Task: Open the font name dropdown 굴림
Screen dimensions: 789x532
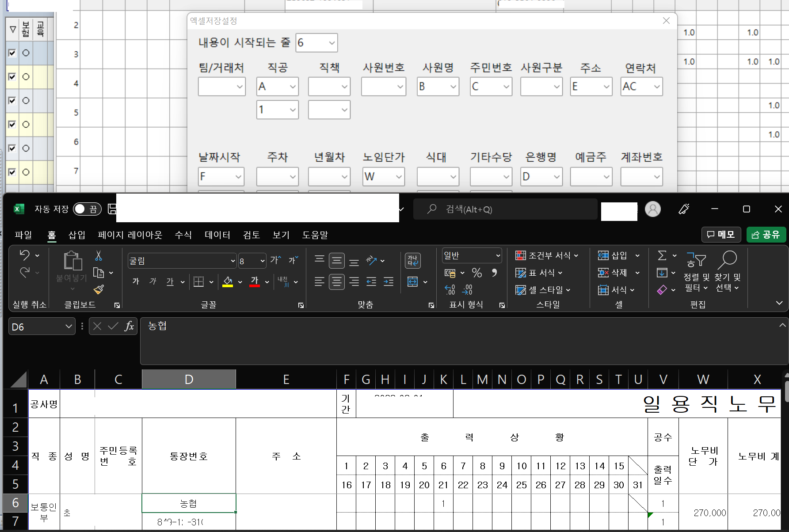Action: [233, 261]
